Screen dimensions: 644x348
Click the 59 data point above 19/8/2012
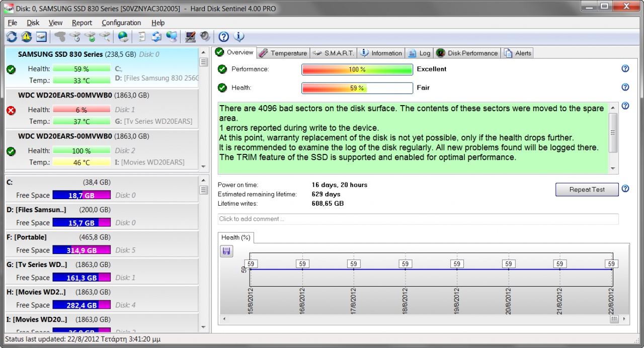tap(457, 264)
